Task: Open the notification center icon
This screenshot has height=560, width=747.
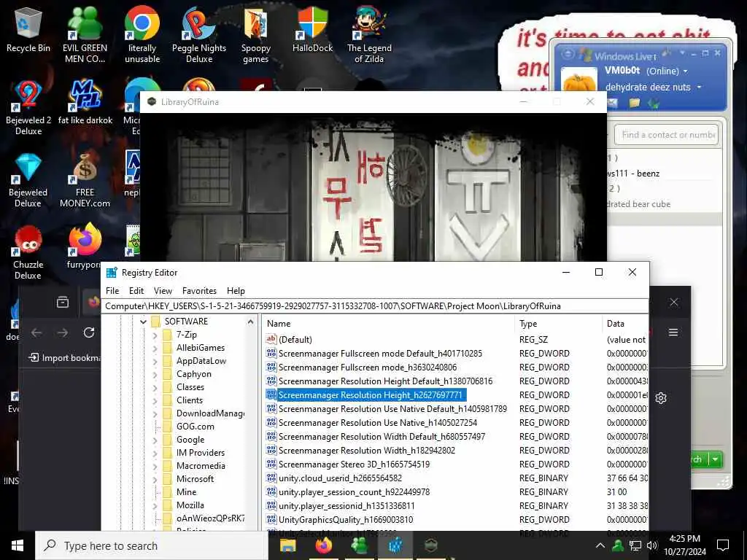Action: [723, 545]
